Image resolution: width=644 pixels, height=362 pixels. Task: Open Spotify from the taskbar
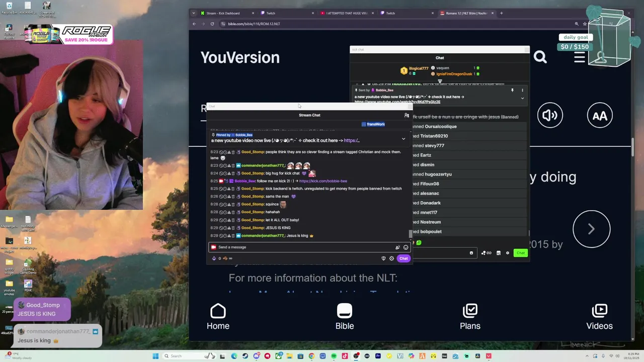click(334, 356)
